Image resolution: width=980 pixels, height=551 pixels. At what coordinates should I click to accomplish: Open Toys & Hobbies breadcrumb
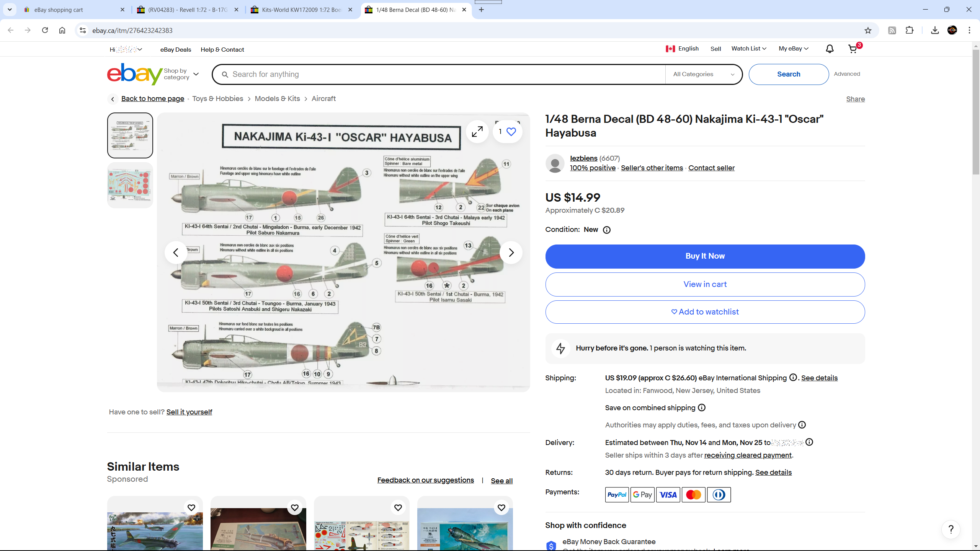pos(217,99)
